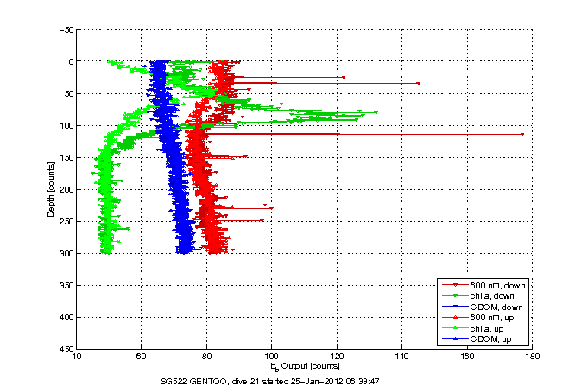
Task: Click the 180 tick on the output axis
Action: click(x=533, y=356)
